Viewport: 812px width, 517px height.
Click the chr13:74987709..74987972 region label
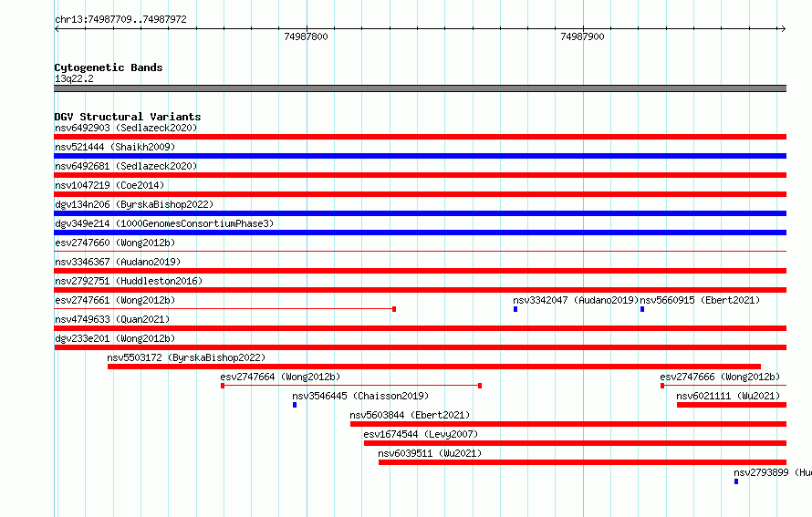[x=120, y=19]
